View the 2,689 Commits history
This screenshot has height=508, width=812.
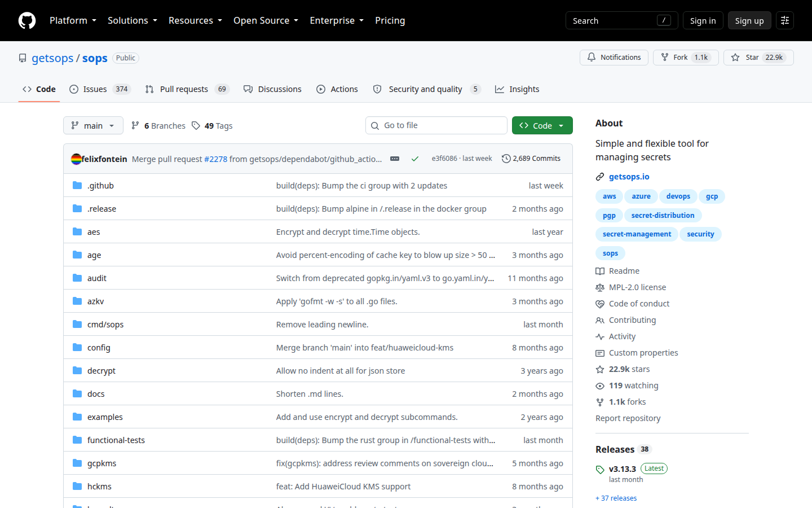pos(531,159)
